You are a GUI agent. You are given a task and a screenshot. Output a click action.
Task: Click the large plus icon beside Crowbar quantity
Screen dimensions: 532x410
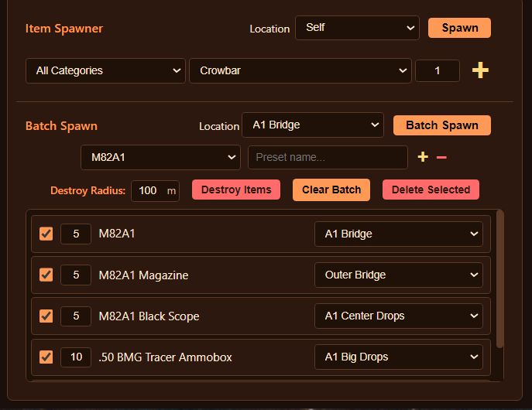coord(480,70)
